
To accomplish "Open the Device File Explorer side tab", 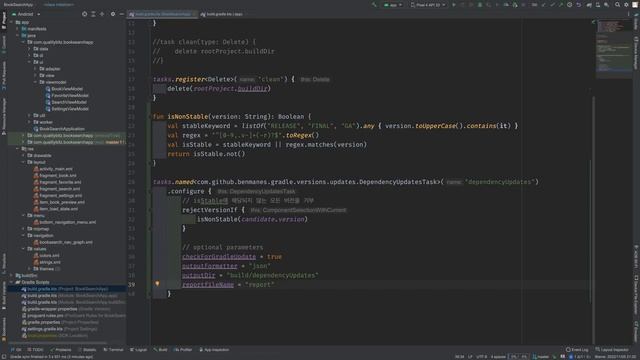I will [636, 295].
